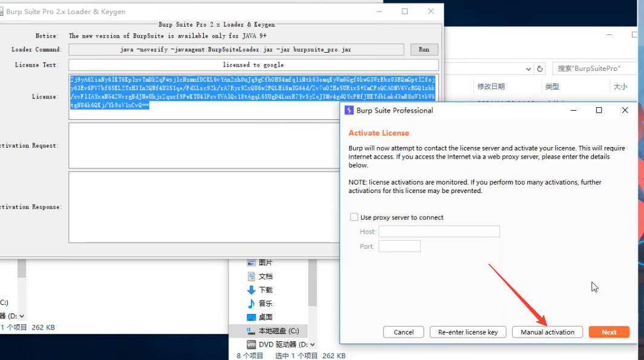Screen dimensions: 644x360
Task: Select Local Disk (C:) in Explorer sidebar
Action: pos(268,331)
